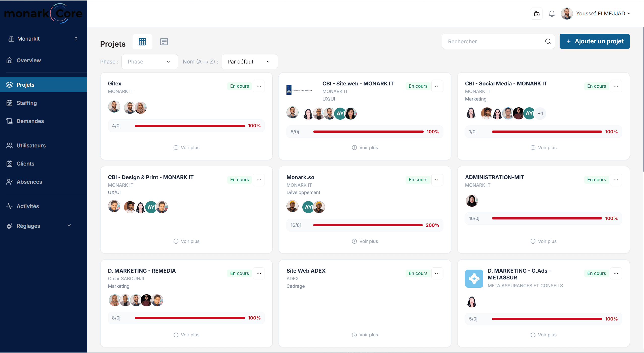This screenshot has width=644, height=353.
Task: Switch to list view of projects
Action: (164, 42)
